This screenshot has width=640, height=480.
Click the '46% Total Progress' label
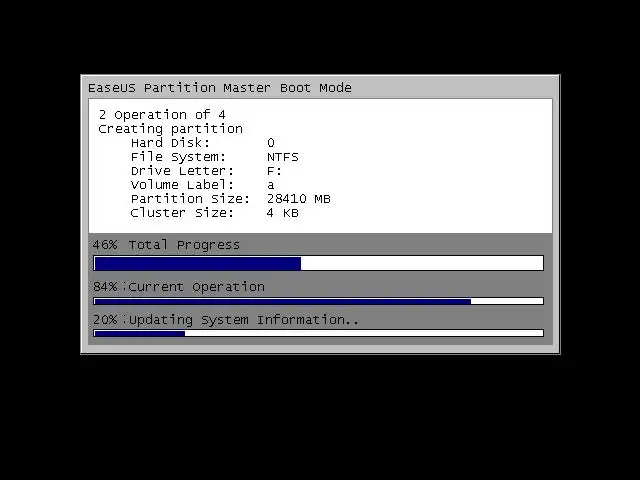pos(166,245)
